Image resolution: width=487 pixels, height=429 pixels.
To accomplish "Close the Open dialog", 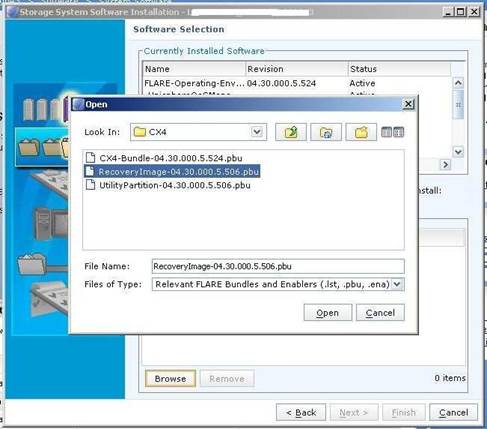I will click(408, 104).
